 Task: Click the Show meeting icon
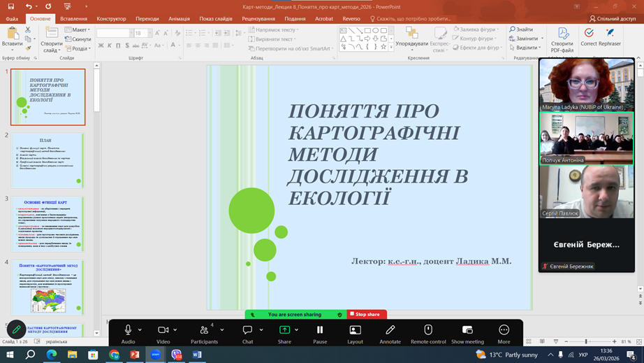tap(467, 330)
